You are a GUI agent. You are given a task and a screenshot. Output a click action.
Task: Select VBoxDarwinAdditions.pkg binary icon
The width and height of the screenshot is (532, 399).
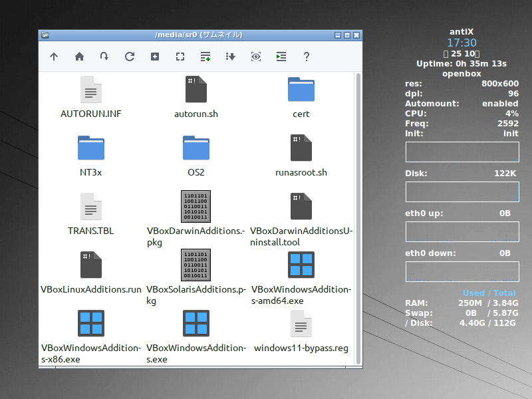pos(196,206)
